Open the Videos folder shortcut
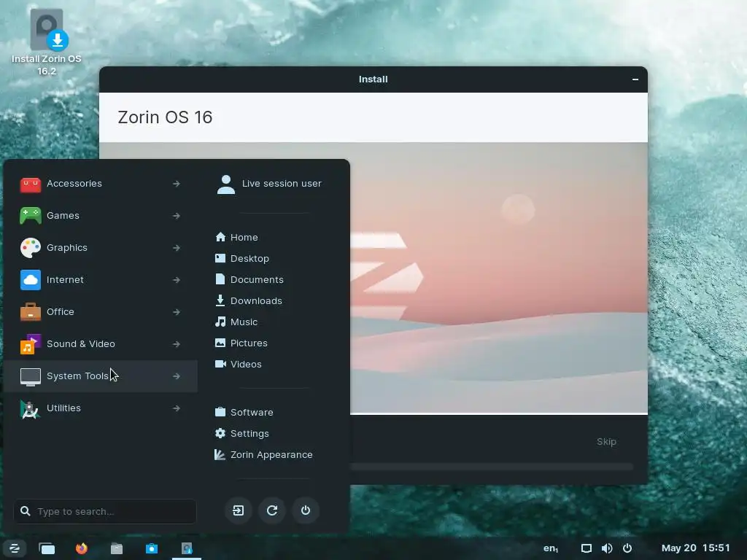This screenshot has width=747, height=560. tap(239, 365)
